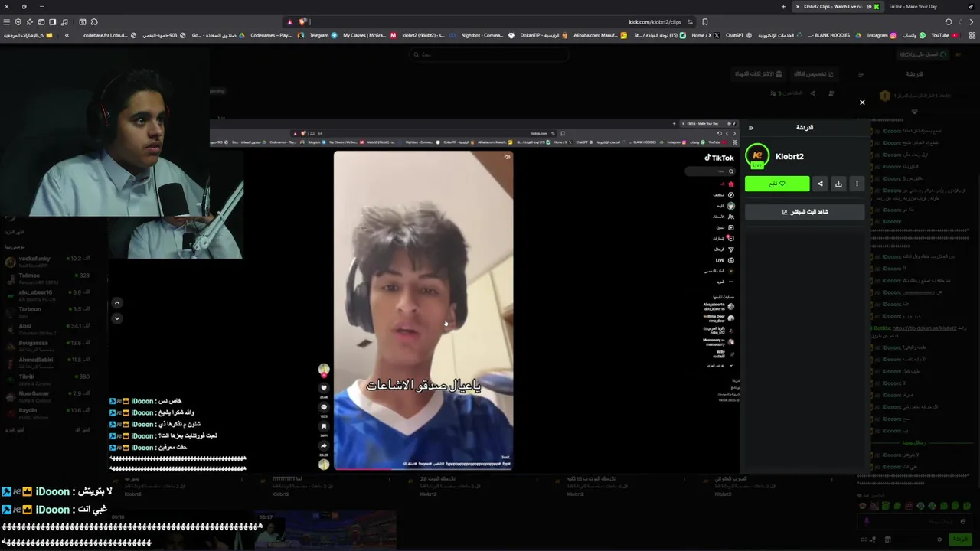Open Raydin channel in sidebar
Viewport: 980px width, 551px height.
(x=47, y=413)
